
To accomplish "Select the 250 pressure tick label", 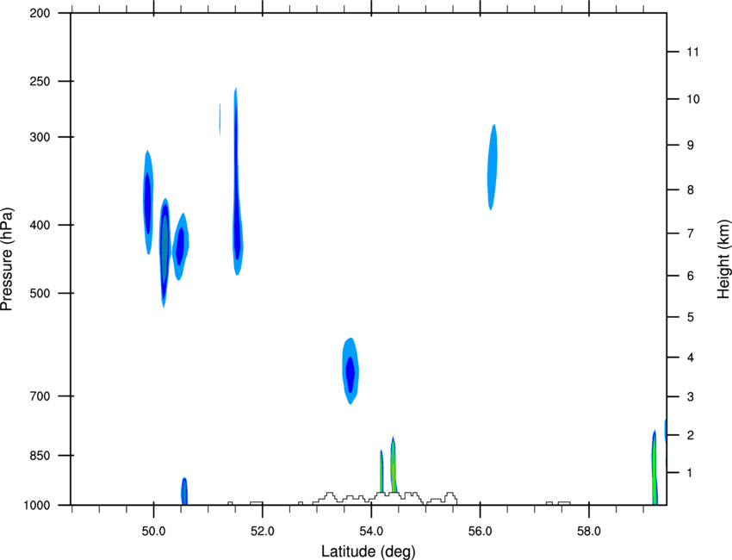I will (40, 81).
